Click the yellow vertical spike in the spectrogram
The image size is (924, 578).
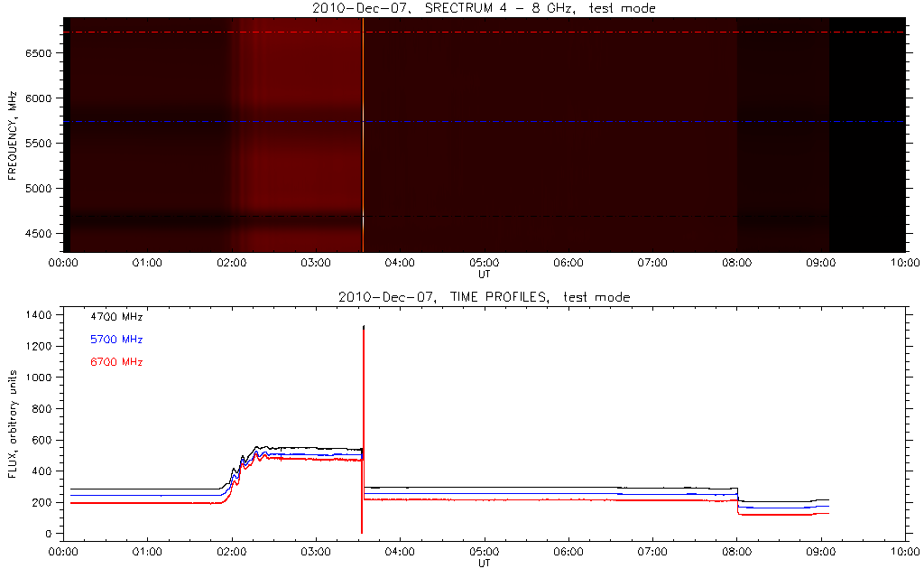363,135
